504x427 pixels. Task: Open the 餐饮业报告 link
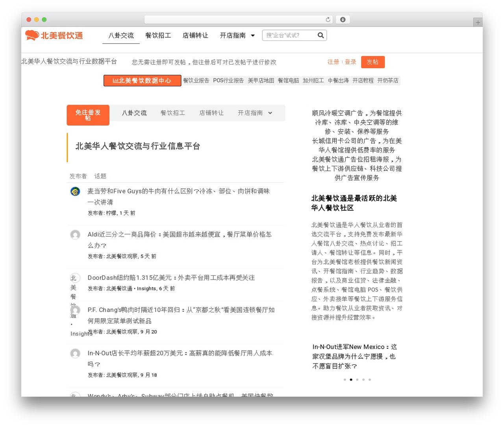click(196, 80)
